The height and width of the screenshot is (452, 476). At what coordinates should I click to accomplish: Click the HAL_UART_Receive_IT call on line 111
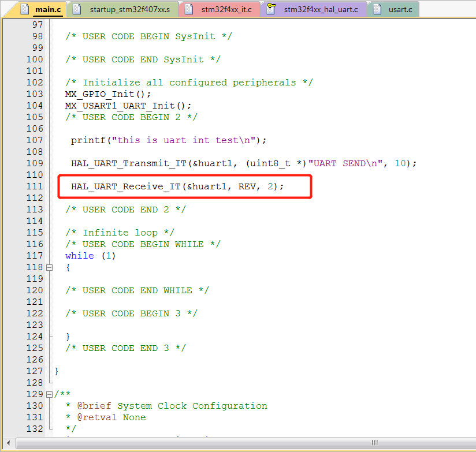[x=177, y=186]
